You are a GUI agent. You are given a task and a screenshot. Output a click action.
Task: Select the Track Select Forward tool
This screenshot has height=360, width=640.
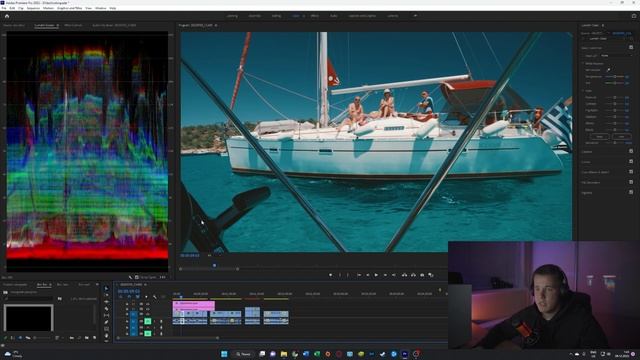pos(107,295)
